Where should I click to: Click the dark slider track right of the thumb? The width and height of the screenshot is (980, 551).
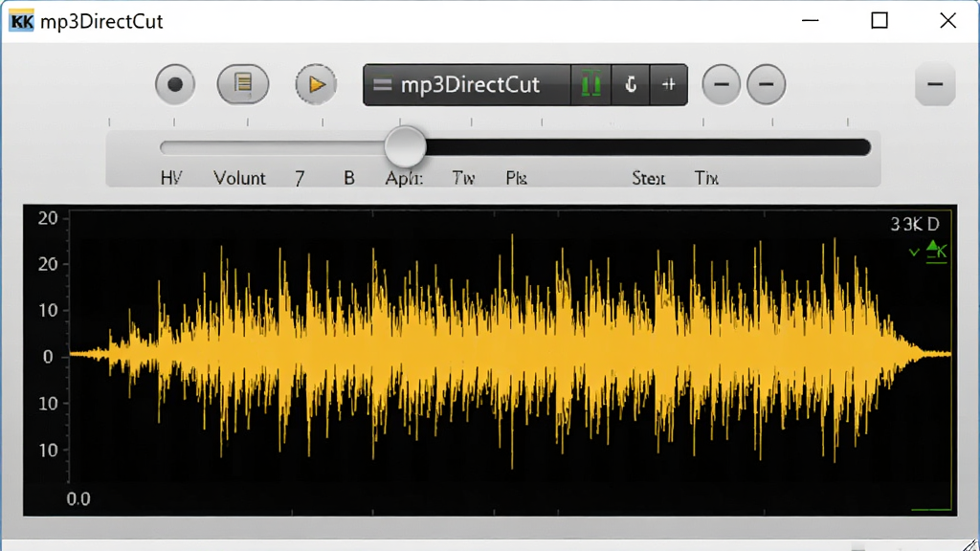point(648,147)
